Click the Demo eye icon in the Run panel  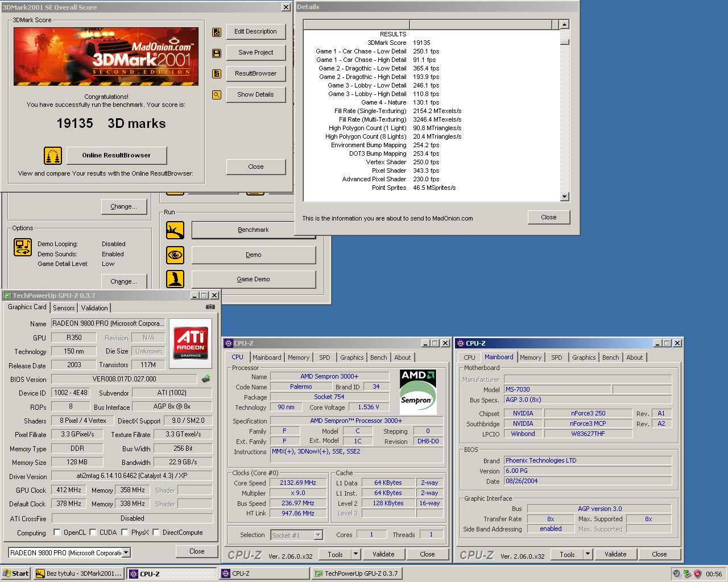click(x=175, y=255)
